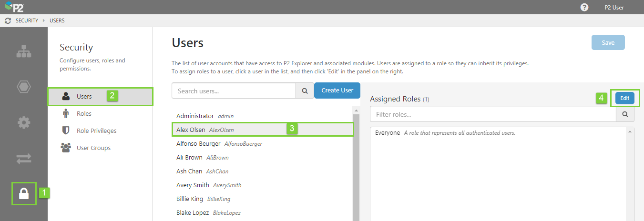Click Edit for Assigned Roles
Image resolution: width=644 pixels, height=221 pixels.
click(x=624, y=98)
